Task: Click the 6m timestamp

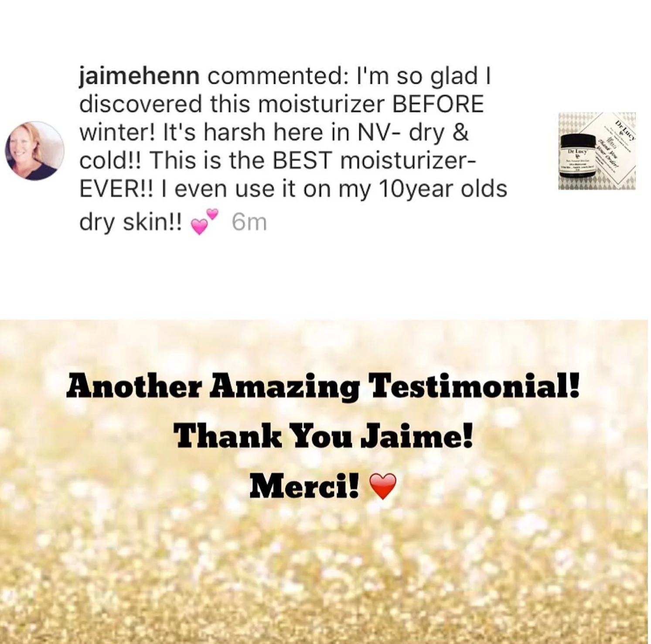Action: [x=249, y=223]
